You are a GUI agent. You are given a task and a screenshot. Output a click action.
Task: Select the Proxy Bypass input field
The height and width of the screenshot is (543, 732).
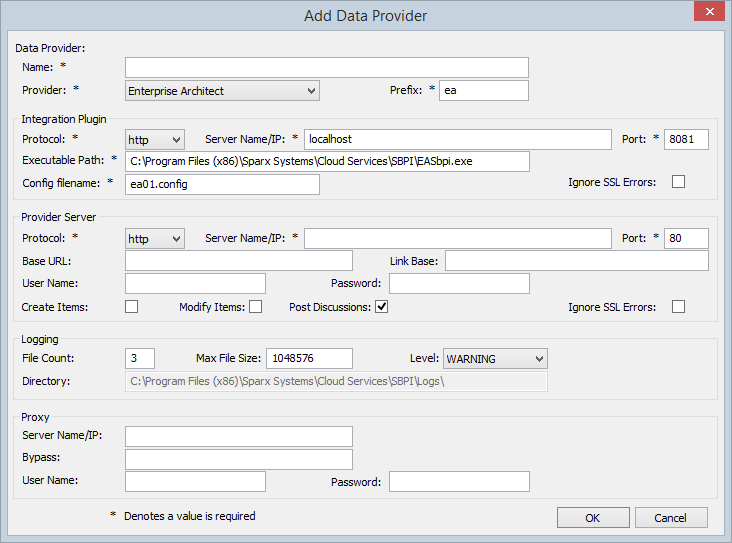click(x=238, y=459)
